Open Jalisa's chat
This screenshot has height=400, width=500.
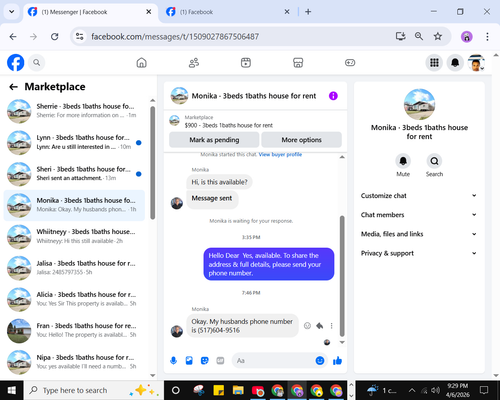(74, 268)
